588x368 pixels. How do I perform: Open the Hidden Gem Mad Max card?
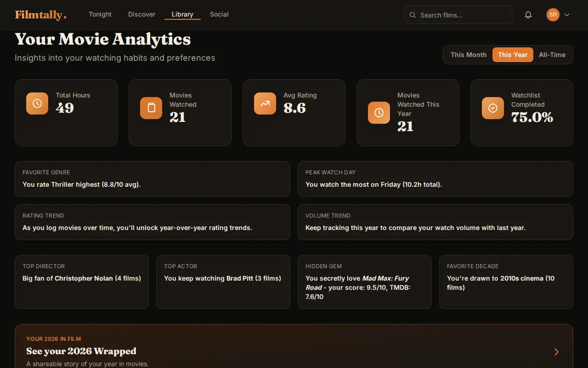tap(365, 282)
